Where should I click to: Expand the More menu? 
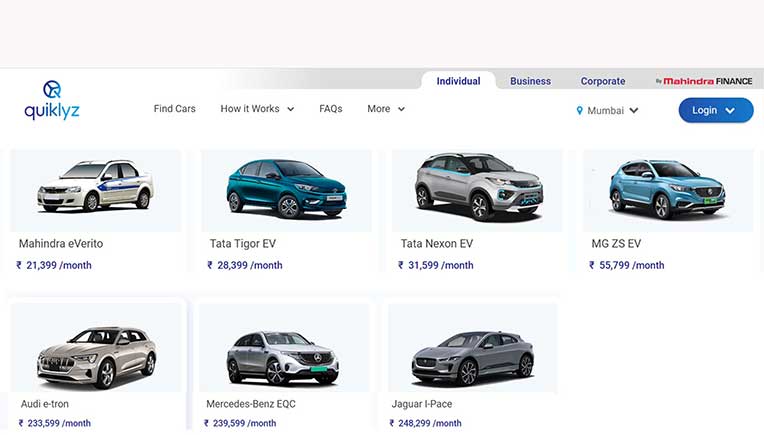(385, 109)
